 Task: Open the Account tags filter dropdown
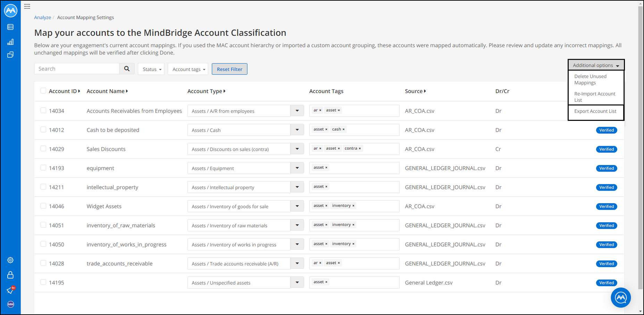[188, 69]
